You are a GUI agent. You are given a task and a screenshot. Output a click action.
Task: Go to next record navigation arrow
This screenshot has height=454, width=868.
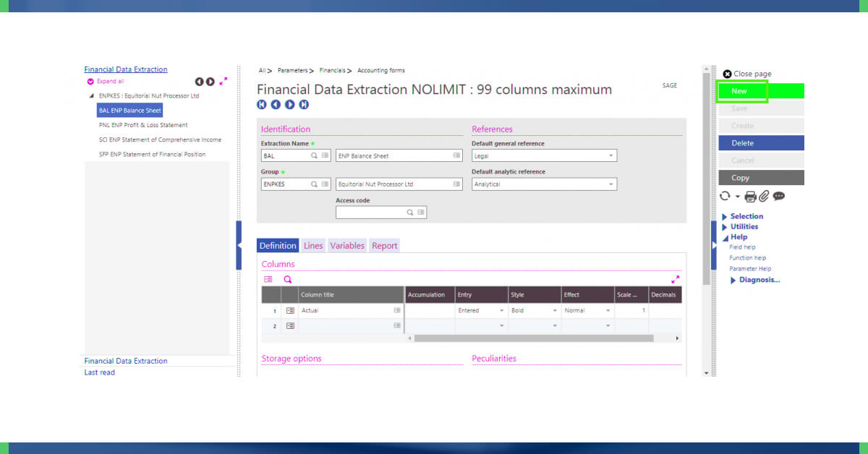(289, 105)
